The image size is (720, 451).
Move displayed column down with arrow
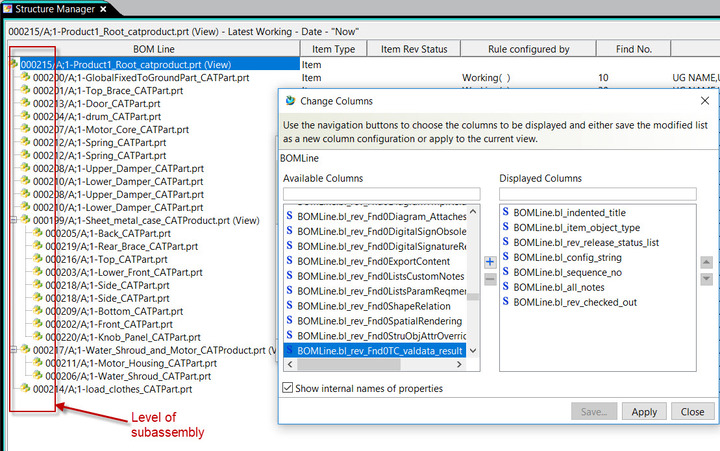[x=706, y=279]
